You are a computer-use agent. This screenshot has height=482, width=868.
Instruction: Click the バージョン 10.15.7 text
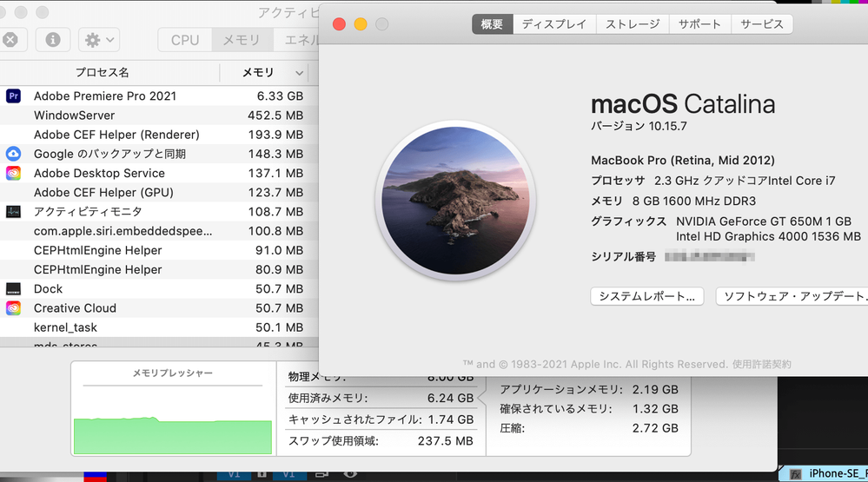[x=639, y=126]
